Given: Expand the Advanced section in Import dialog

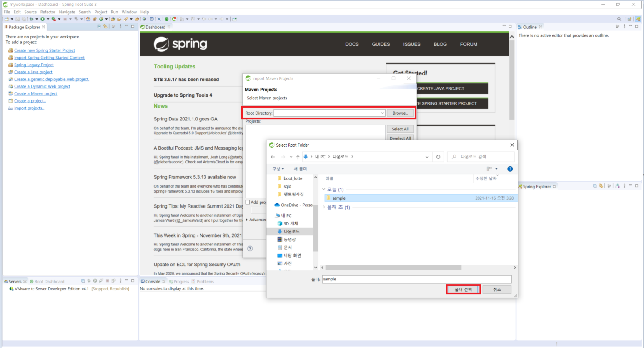Looking at the screenshot, I should [247, 220].
